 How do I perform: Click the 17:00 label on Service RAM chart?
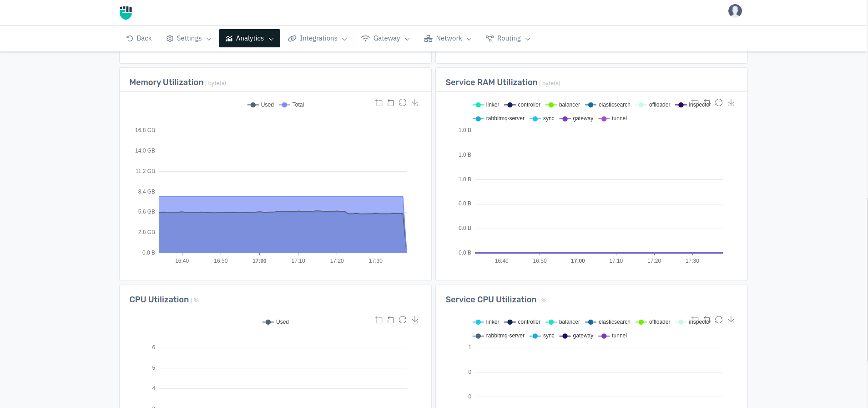click(578, 261)
